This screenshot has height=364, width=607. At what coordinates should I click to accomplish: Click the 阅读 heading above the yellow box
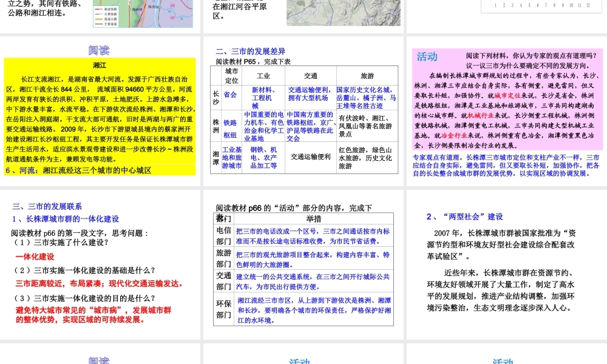[x=99, y=50]
